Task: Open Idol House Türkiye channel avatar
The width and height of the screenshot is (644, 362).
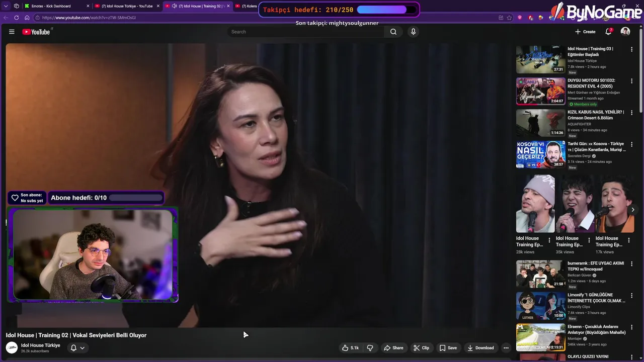Action: click(x=12, y=348)
